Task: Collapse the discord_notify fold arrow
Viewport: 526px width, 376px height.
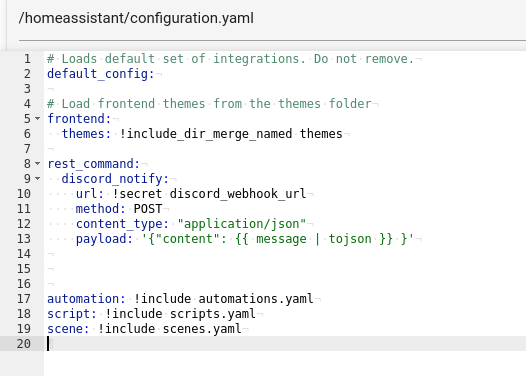Action: click(38, 179)
